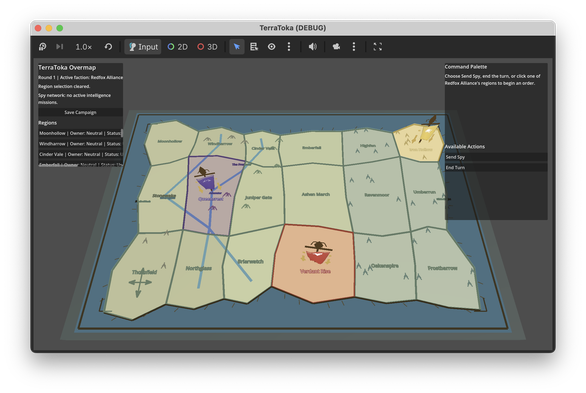Screen dimensions: 586x393
Task: Choose the Send Spy action
Action: click(x=496, y=157)
